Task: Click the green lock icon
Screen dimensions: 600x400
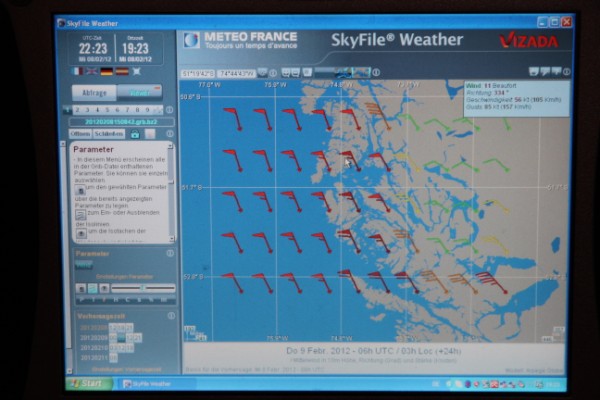Action: coord(135,134)
